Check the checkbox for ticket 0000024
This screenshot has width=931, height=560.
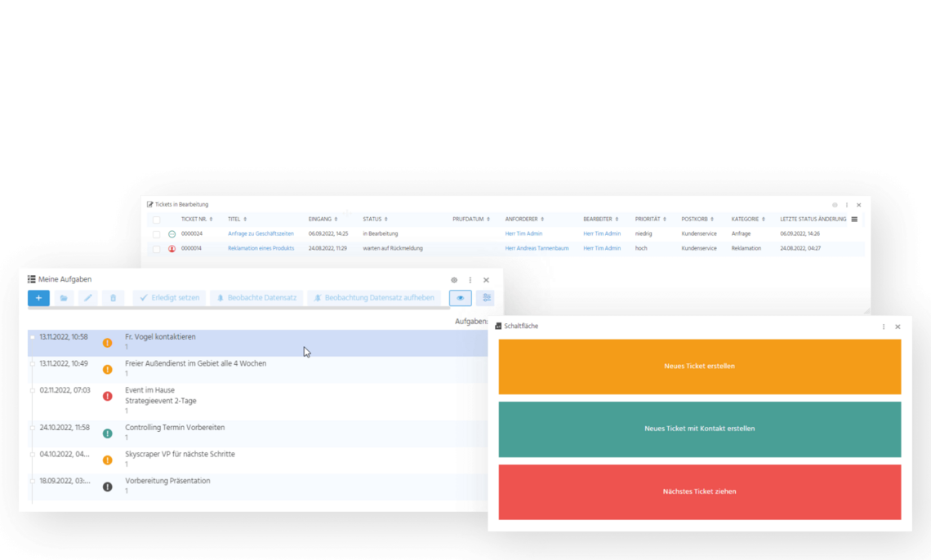coord(157,233)
